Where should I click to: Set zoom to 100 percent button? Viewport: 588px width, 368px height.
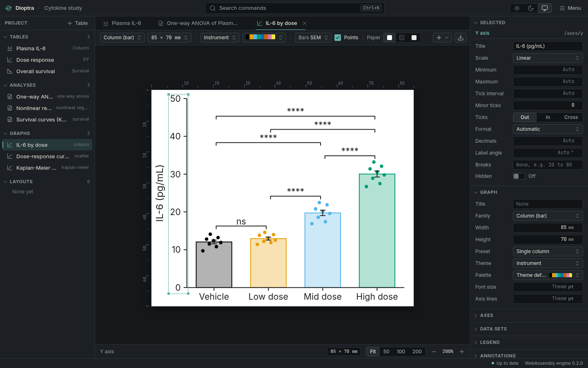(401, 352)
